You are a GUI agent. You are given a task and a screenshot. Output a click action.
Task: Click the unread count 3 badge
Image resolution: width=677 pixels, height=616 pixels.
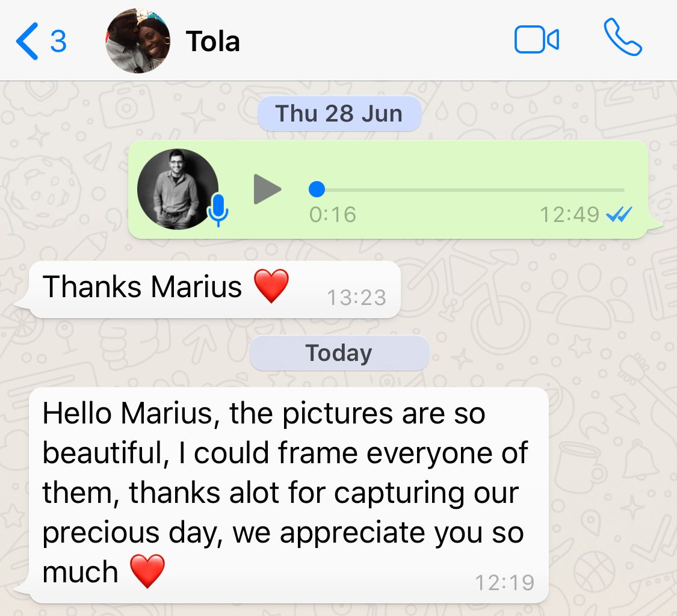pyautogui.click(x=58, y=42)
